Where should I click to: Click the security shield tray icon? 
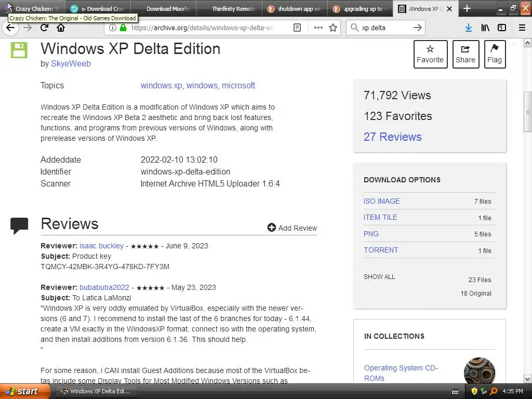pyautogui.click(x=474, y=391)
